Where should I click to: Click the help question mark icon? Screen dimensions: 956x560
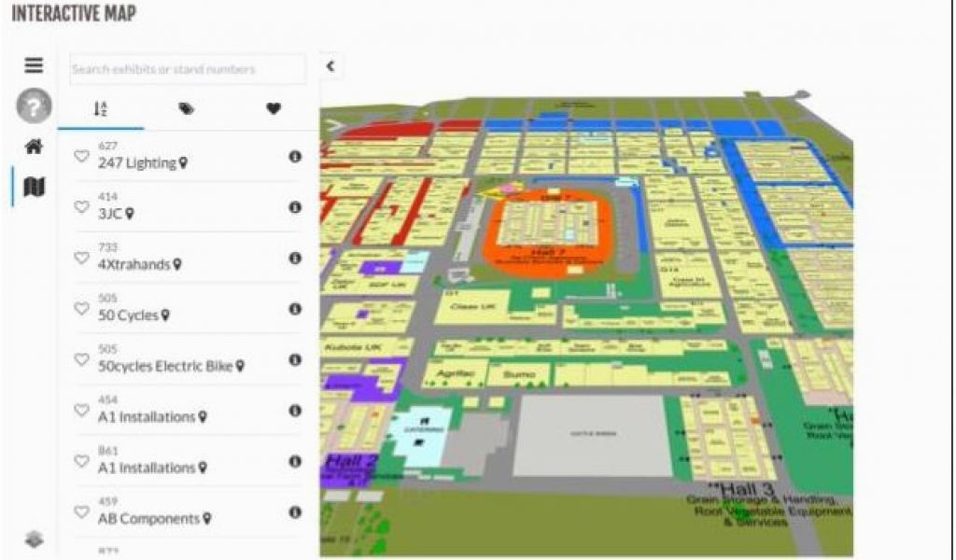tap(34, 107)
